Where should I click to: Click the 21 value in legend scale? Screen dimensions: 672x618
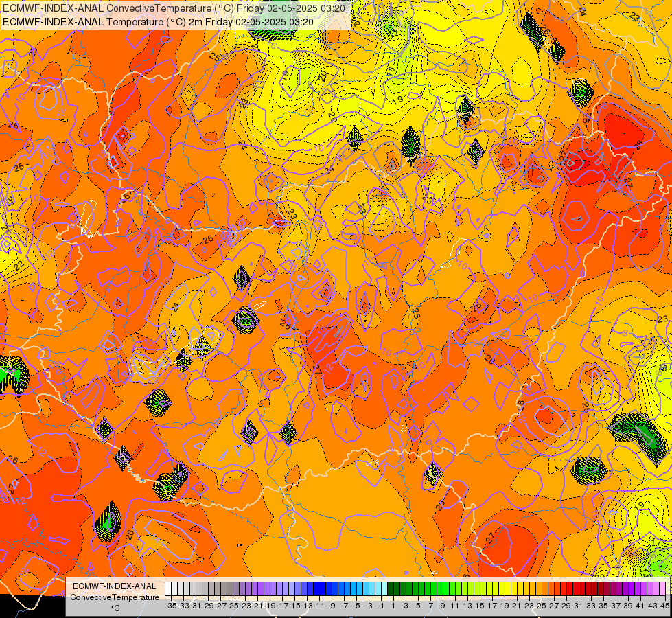pos(517,606)
